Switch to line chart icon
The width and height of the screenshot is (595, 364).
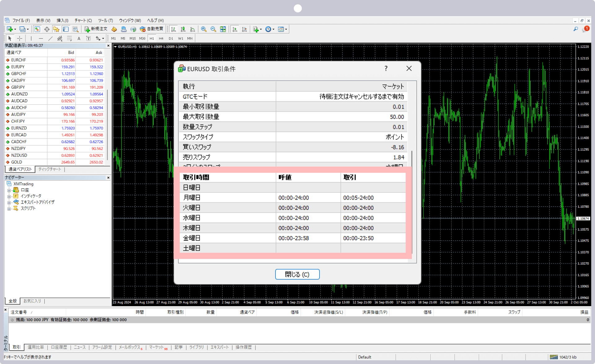click(x=192, y=29)
